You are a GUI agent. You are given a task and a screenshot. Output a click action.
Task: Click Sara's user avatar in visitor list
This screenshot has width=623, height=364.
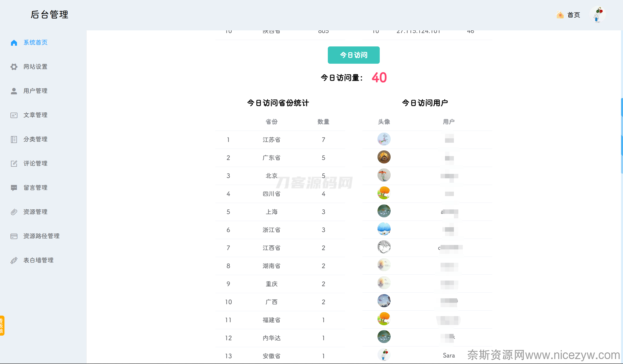[384, 355]
